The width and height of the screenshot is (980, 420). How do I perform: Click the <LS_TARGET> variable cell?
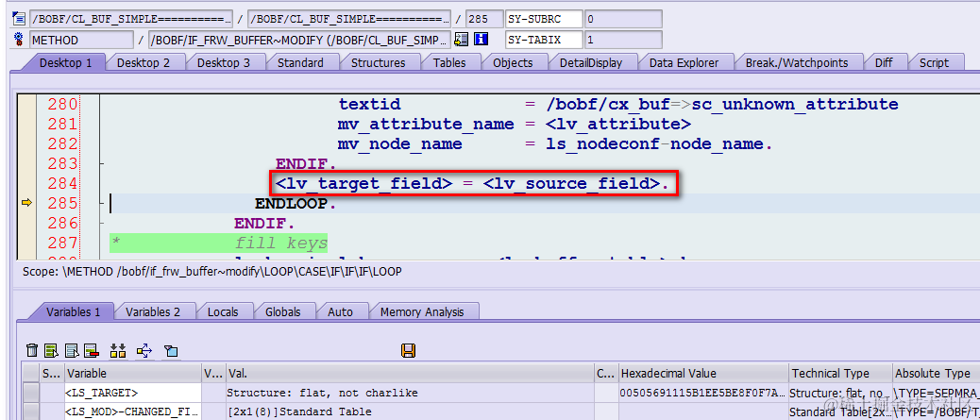coord(132,393)
